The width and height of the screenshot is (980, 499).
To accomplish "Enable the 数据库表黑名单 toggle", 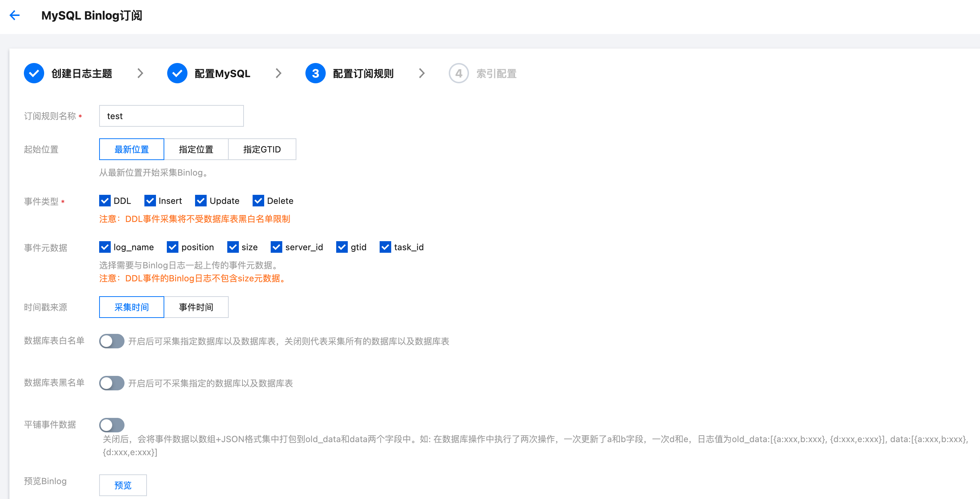I will coord(111,383).
